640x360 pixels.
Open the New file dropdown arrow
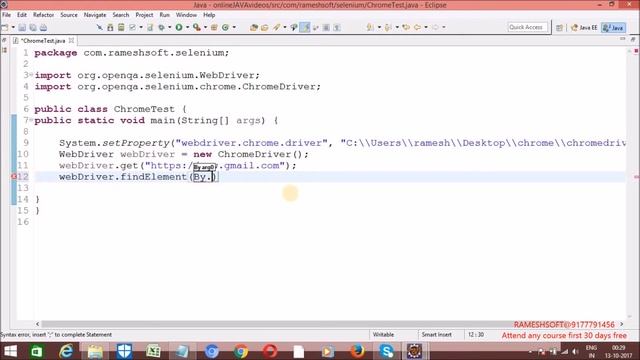pos(13,27)
